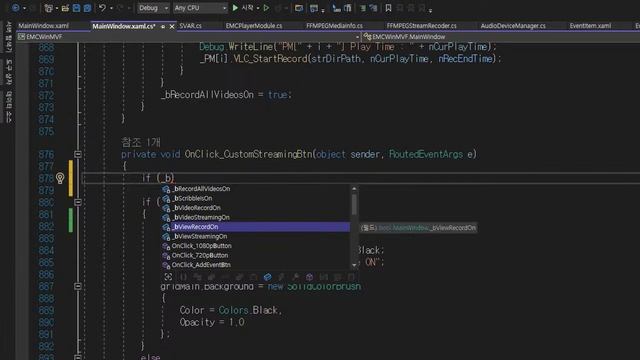Open the EMCWinMVF.MainWindow type navigation dropdown
The height and width of the screenshot is (360, 640).
point(500,37)
